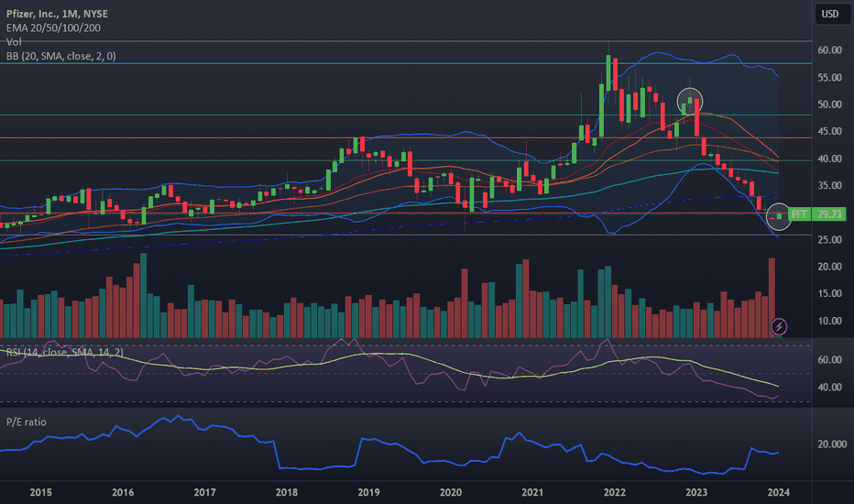Click the lightning bolt go-to-realtime icon
The image size is (854, 504).
779,326
